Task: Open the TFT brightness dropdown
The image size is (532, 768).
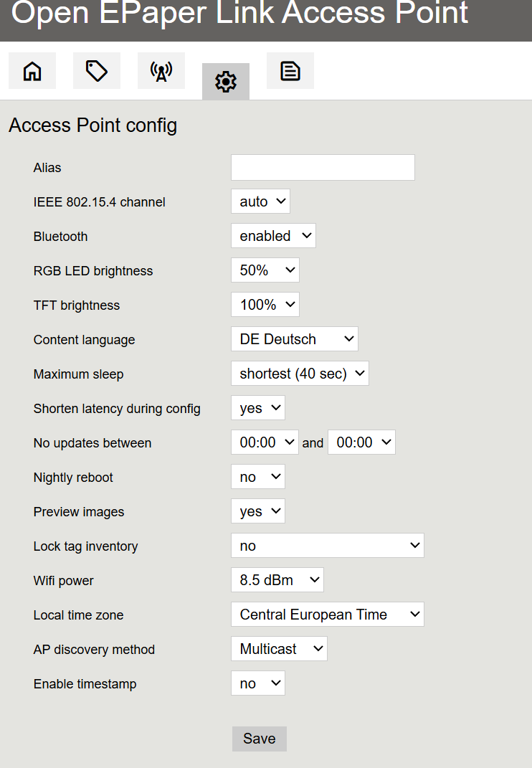Action: coord(265,304)
